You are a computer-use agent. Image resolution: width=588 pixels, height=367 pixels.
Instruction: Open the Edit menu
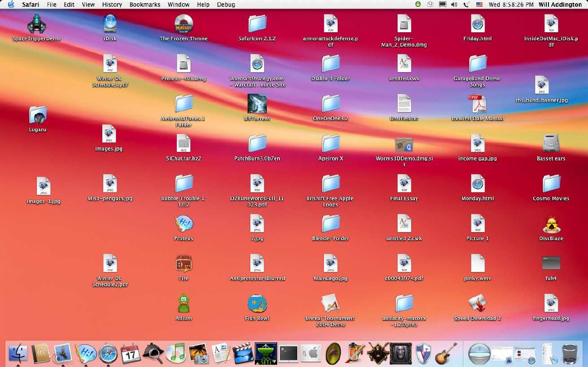[x=69, y=4]
